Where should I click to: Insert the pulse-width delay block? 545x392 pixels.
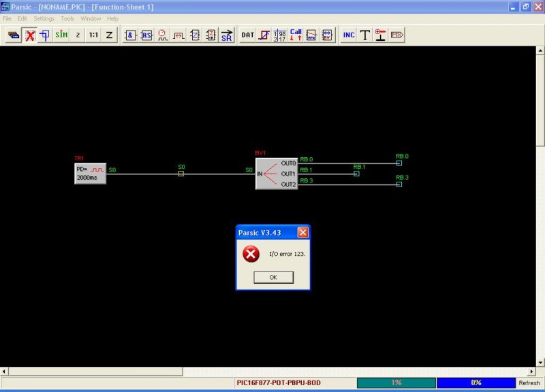[x=178, y=35]
